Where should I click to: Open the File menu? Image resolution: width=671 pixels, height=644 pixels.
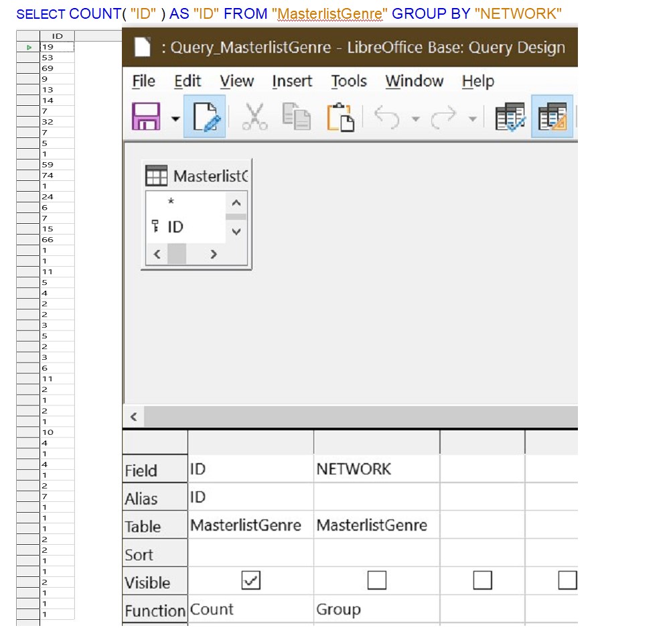click(x=143, y=81)
